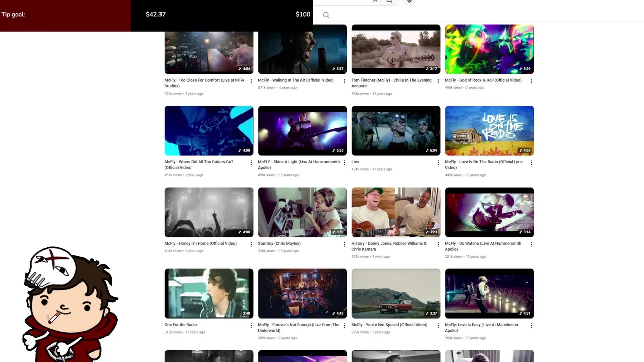Click the $100 tip goal target
This screenshot has height=362, width=644.
point(303,14)
